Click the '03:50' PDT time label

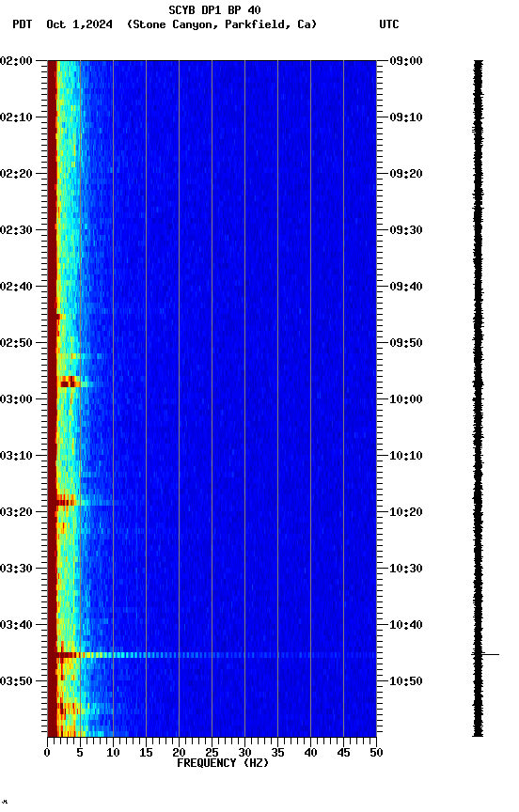(16, 681)
